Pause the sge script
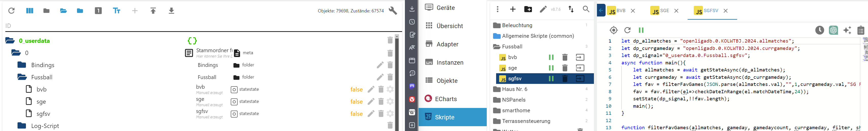The image size is (868, 131). pos(551,68)
